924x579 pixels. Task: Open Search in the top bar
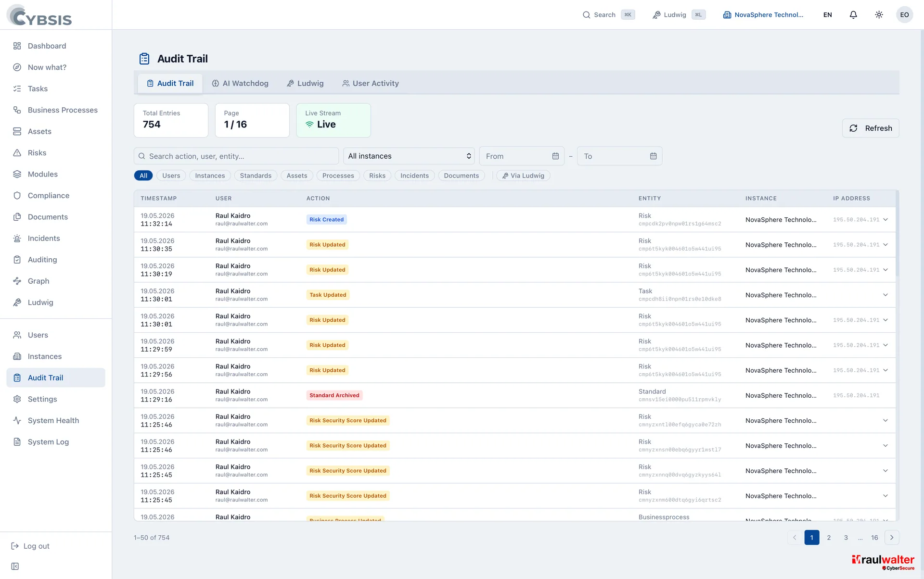[608, 15]
